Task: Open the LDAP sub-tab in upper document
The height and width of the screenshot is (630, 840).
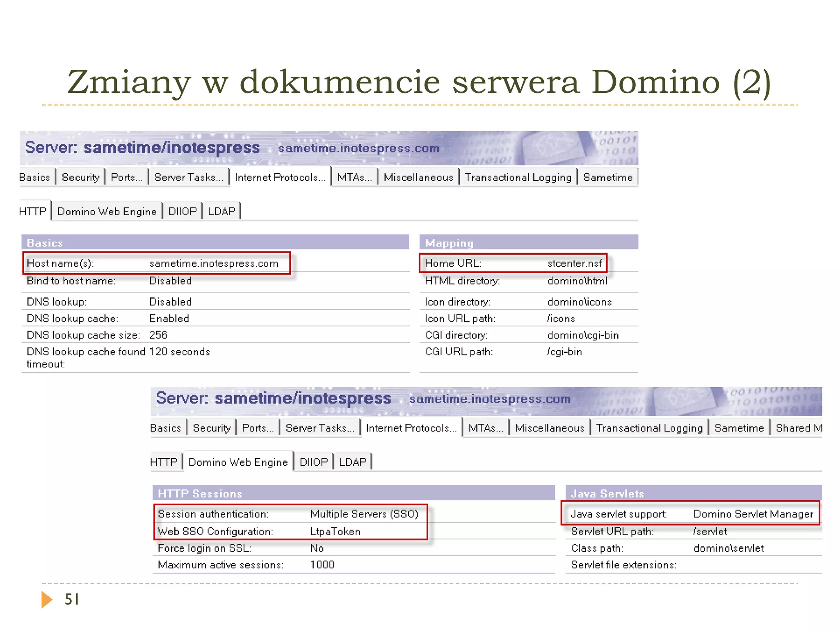Action: point(221,211)
